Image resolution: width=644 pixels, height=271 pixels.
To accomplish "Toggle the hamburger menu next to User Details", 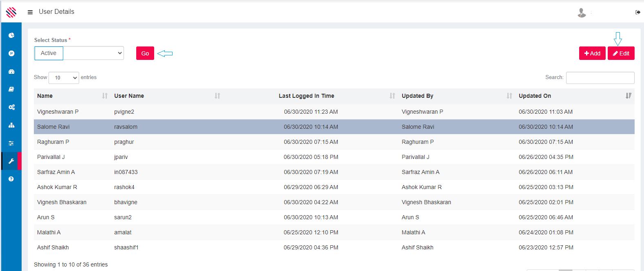I will 30,12.
